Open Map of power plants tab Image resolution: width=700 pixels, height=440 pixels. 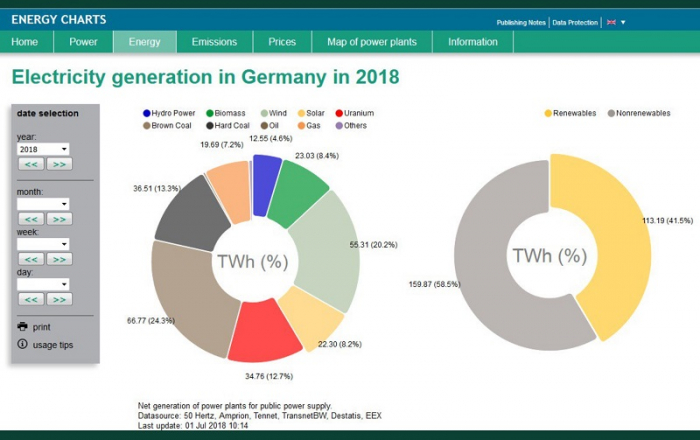click(372, 42)
